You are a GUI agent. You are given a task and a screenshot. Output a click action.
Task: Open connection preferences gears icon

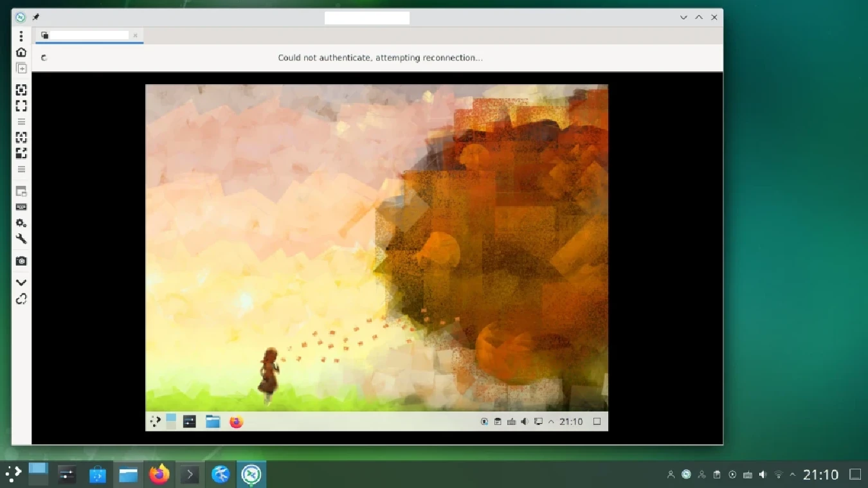click(x=21, y=223)
